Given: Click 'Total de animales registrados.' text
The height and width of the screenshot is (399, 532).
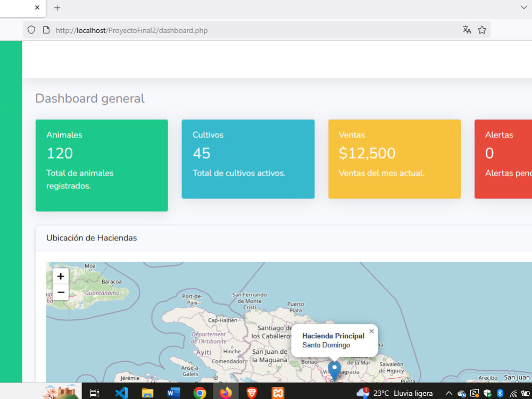Looking at the screenshot, I should (80, 179).
